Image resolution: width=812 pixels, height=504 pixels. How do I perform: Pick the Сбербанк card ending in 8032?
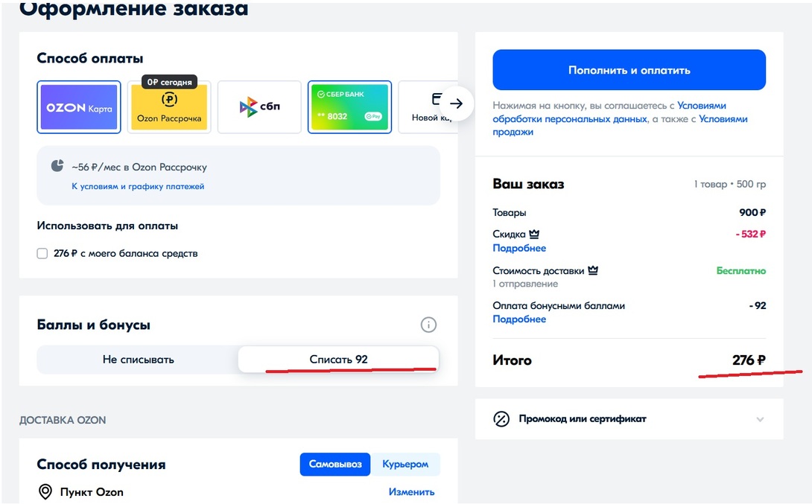[349, 107]
